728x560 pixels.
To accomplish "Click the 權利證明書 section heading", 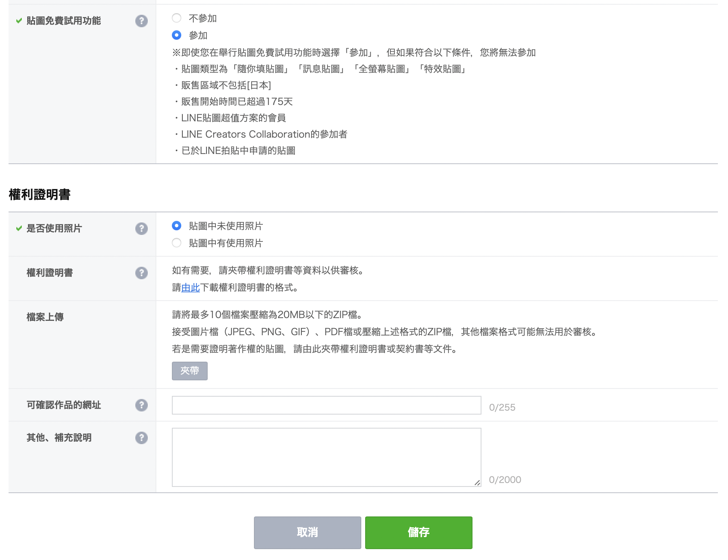I will tap(40, 194).
